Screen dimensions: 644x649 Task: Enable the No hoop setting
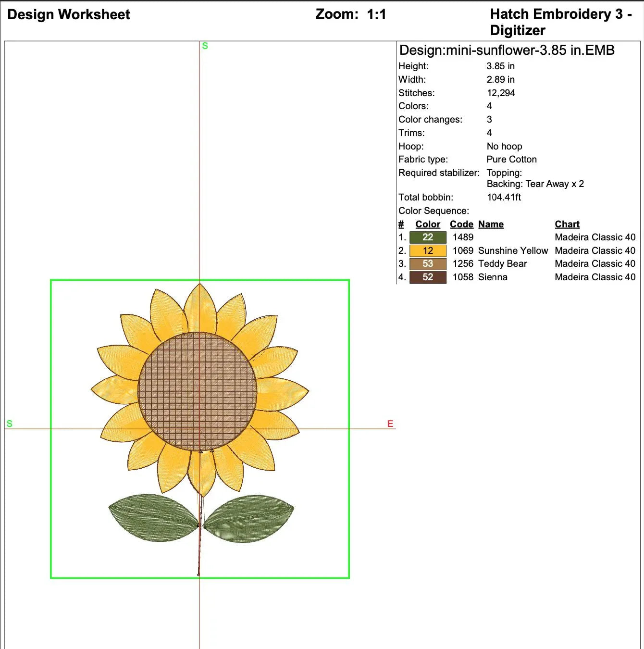[x=504, y=146]
